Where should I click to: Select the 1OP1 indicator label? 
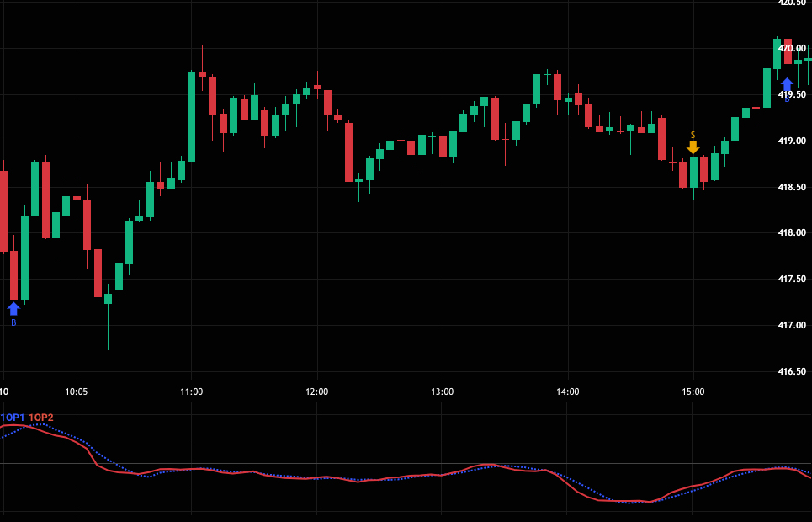coord(13,418)
